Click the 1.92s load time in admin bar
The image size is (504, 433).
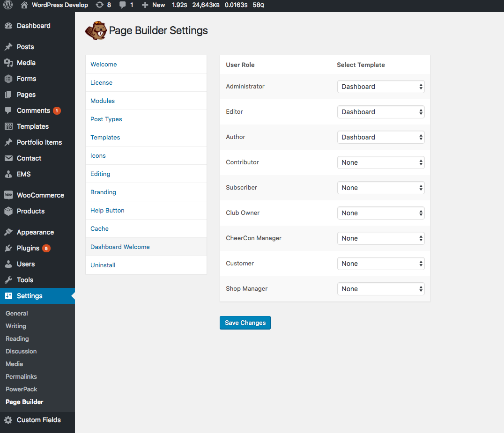(x=179, y=5)
